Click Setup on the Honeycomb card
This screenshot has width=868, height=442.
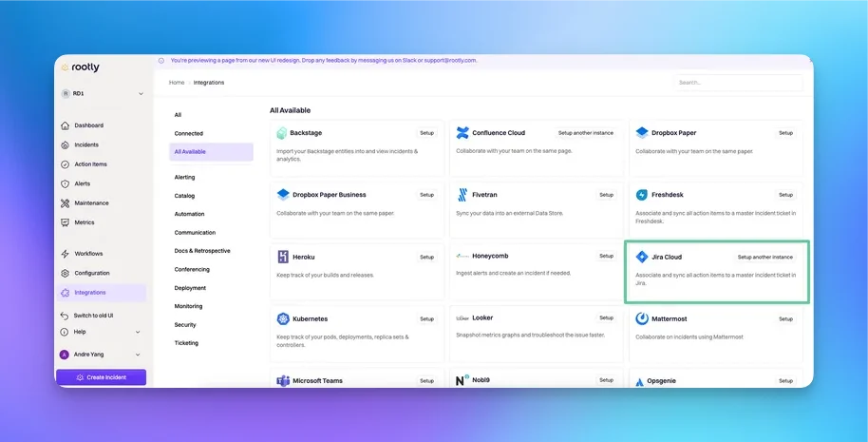tap(606, 256)
